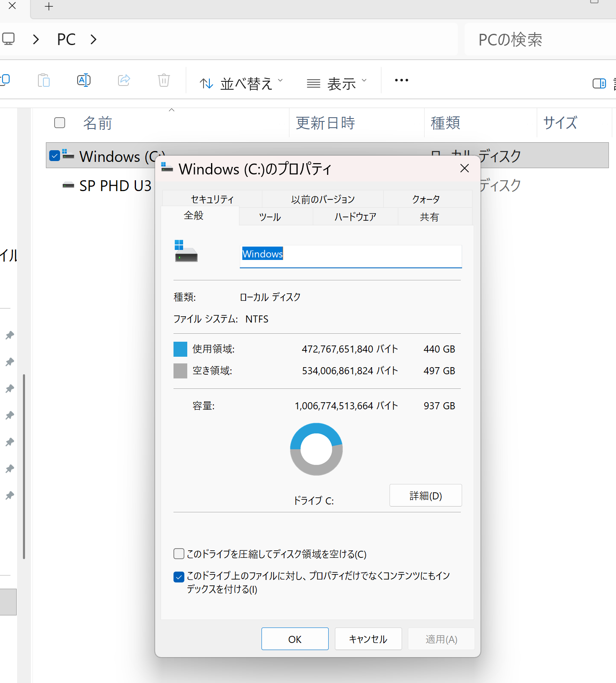This screenshot has height=683, width=616.
Task: Toggle the details pane icon at the toolbar's right end
Action: point(599,83)
